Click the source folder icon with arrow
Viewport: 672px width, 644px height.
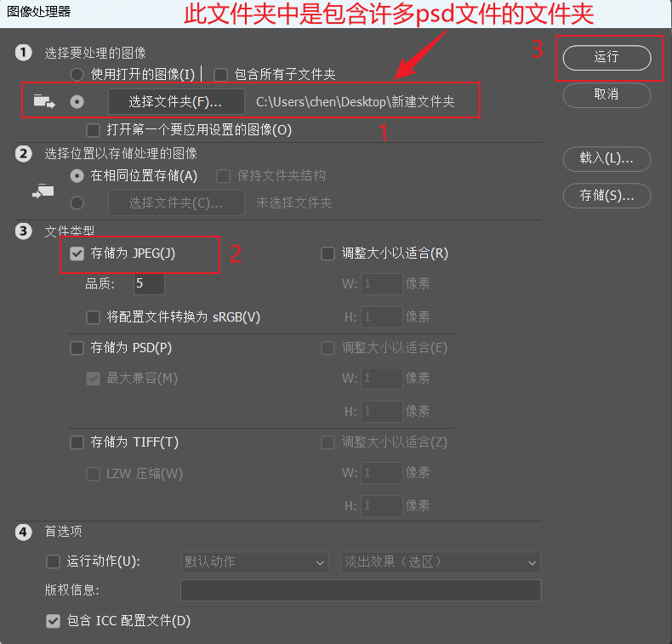click(x=44, y=101)
